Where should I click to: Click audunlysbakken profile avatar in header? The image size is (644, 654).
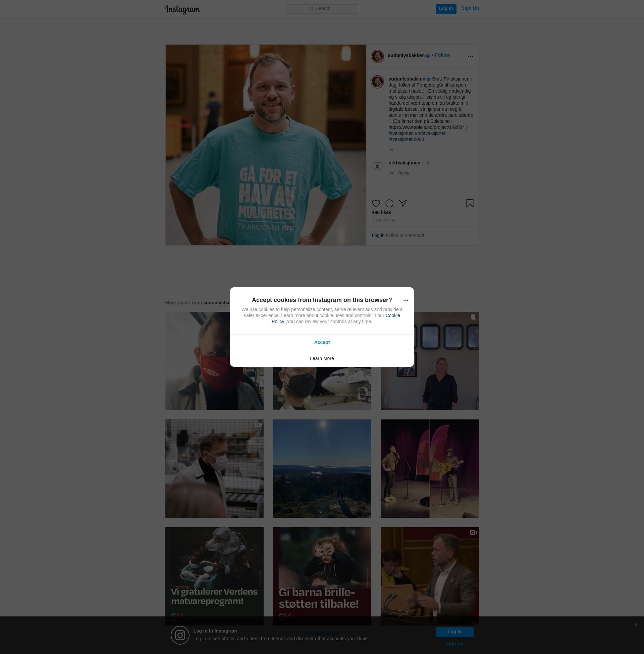377,56
